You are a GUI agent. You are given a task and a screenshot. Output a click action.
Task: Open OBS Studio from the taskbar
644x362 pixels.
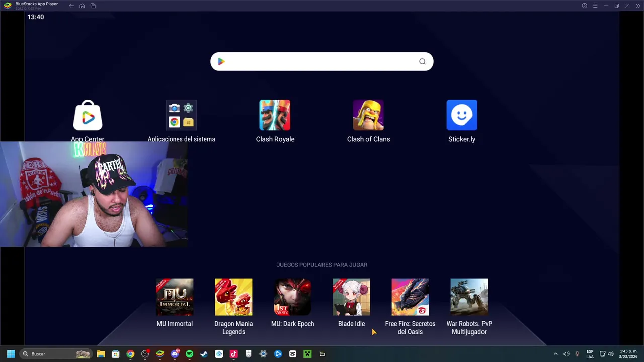145,354
